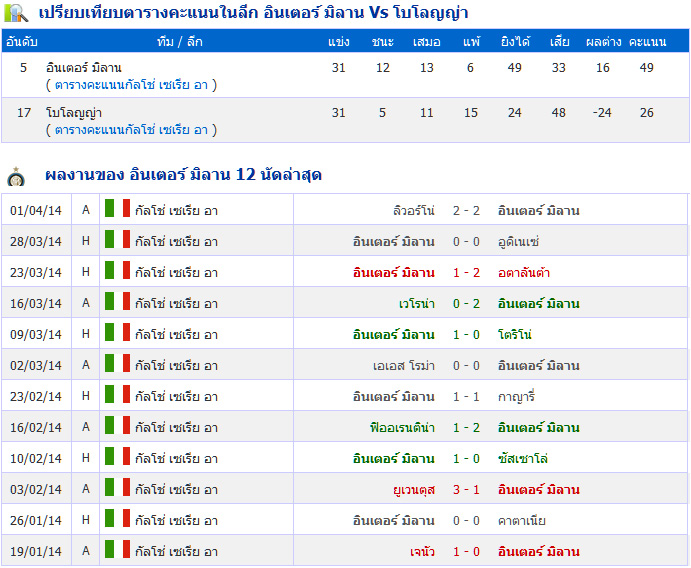Click opponent name เจนัว
Viewport: 691px width, 568px height.
[x=422, y=552]
